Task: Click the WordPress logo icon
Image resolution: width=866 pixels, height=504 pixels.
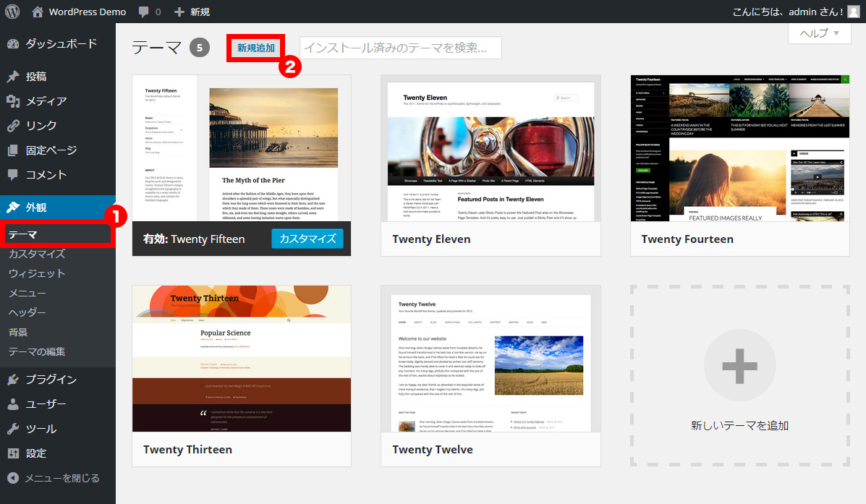Action: click(12, 12)
